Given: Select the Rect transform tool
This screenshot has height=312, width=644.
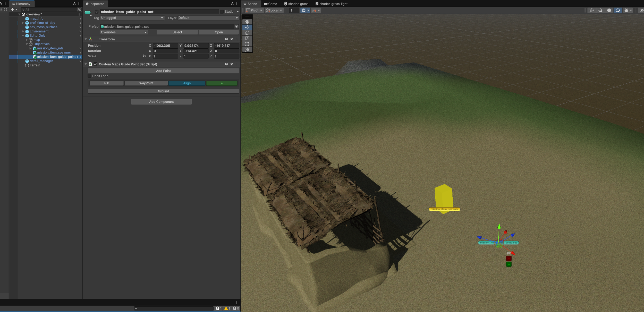Looking at the screenshot, I should coord(247,44).
